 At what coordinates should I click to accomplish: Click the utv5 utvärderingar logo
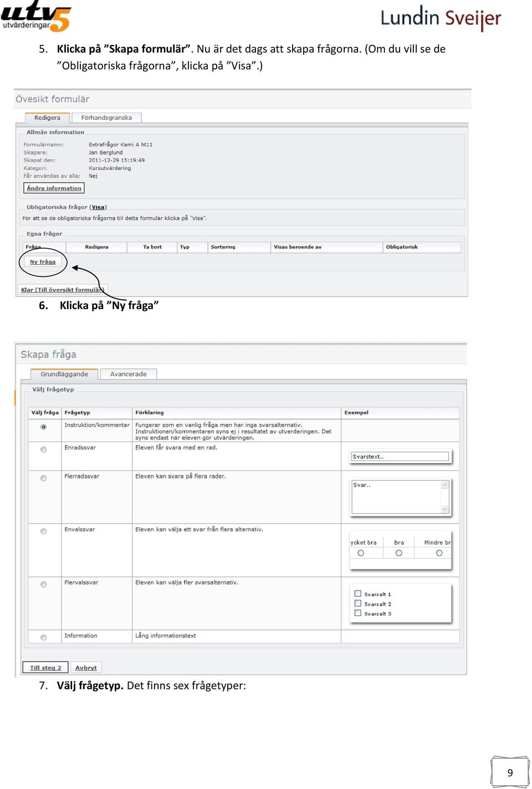[x=36, y=16]
